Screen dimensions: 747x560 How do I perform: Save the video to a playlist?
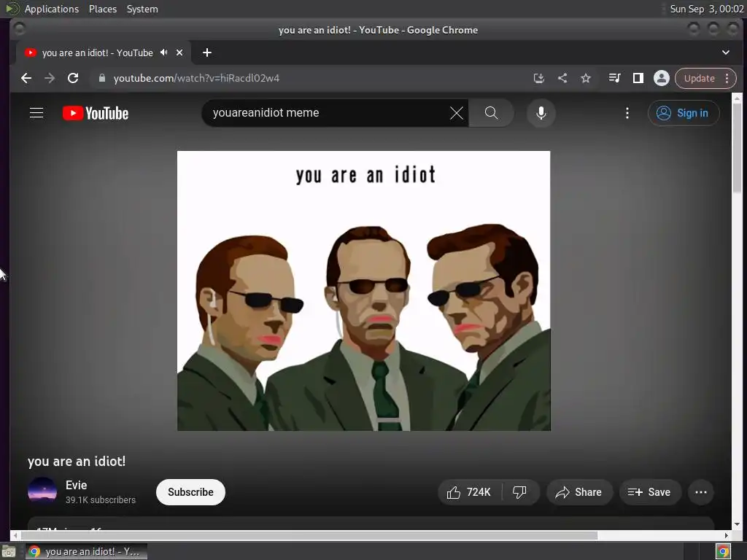click(x=650, y=492)
